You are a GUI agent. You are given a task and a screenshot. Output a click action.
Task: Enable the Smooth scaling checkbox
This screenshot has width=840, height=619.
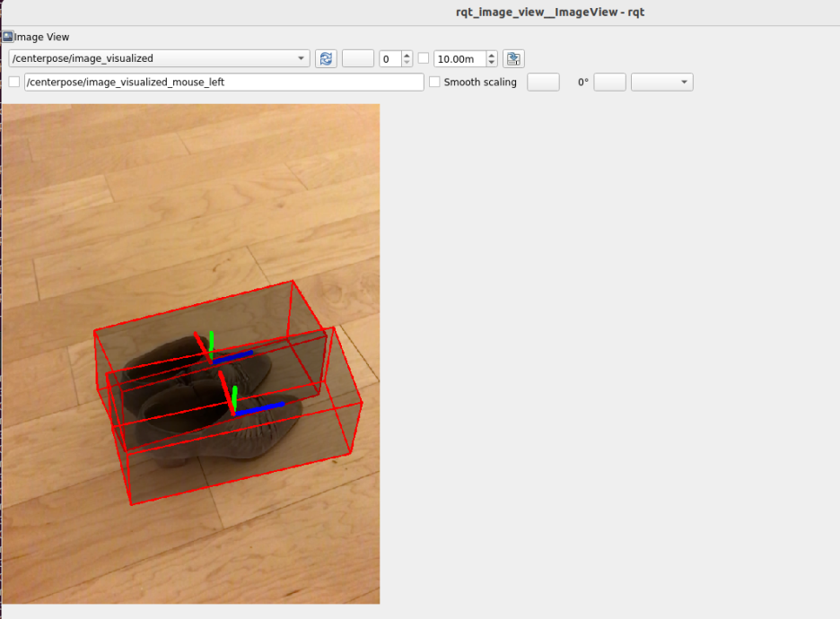[435, 82]
